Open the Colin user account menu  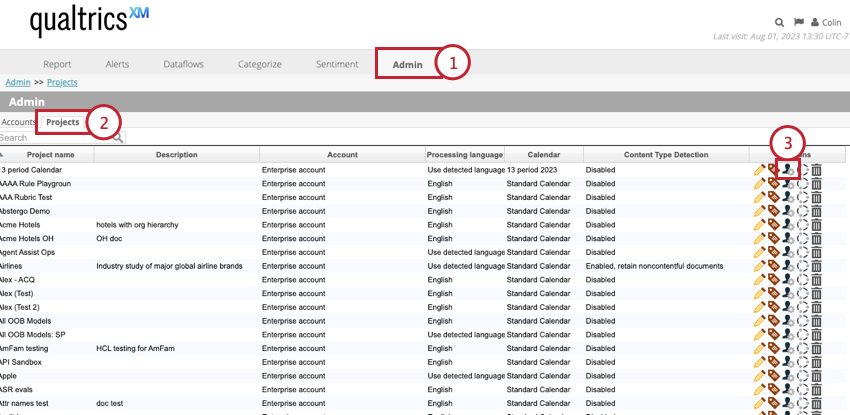pos(827,22)
